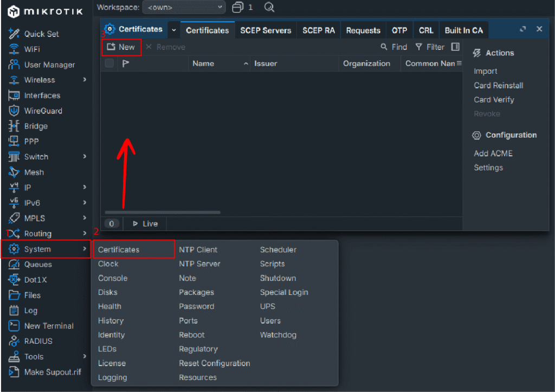This screenshot has width=555, height=392.
Task: Click the IP v4 icon
Action: pyautogui.click(x=14, y=187)
